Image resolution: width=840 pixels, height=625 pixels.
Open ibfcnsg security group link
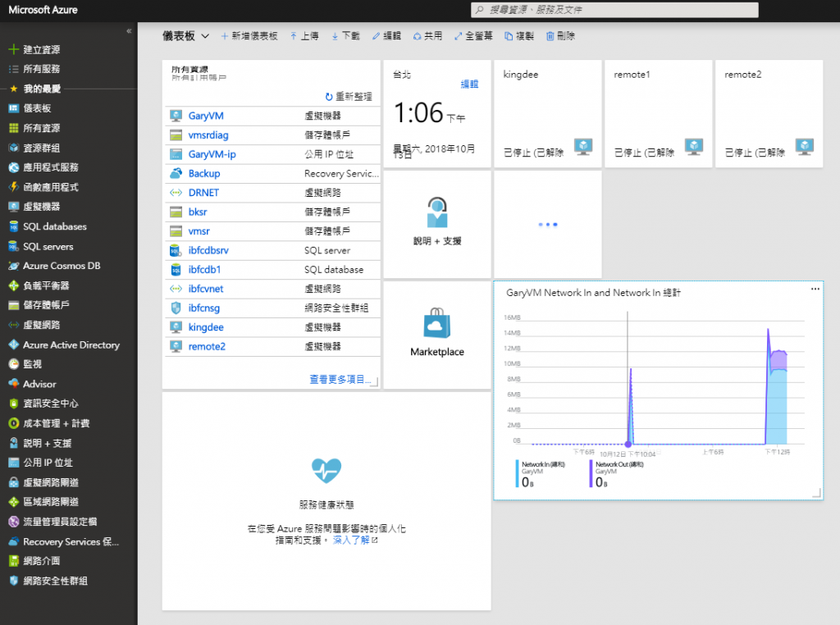[x=204, y=308]
